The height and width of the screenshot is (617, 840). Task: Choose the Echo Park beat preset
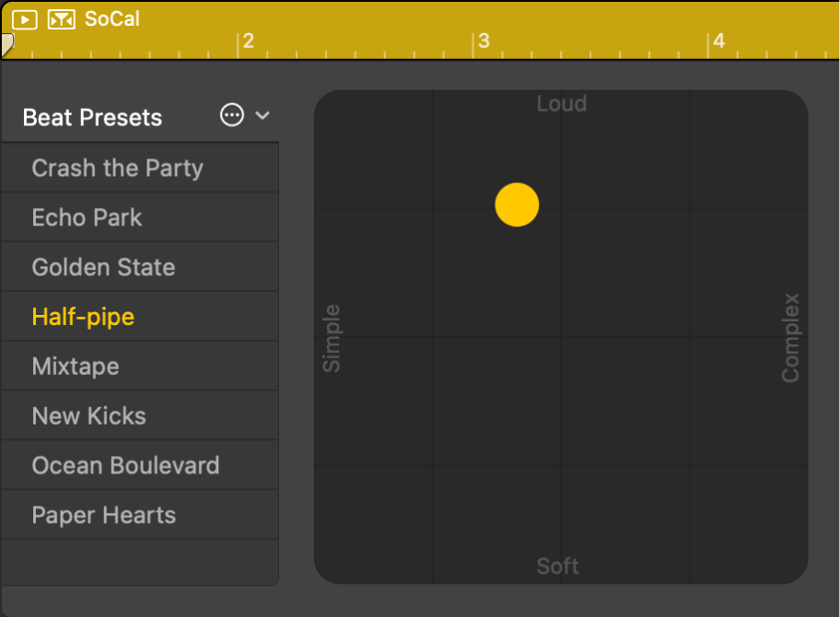coord(87,217)
